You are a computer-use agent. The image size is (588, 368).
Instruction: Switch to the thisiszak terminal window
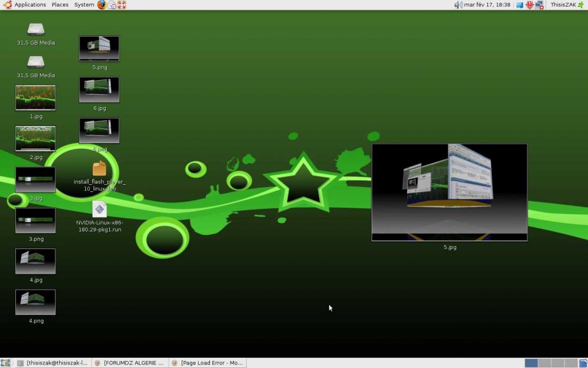tap(52, 363)
